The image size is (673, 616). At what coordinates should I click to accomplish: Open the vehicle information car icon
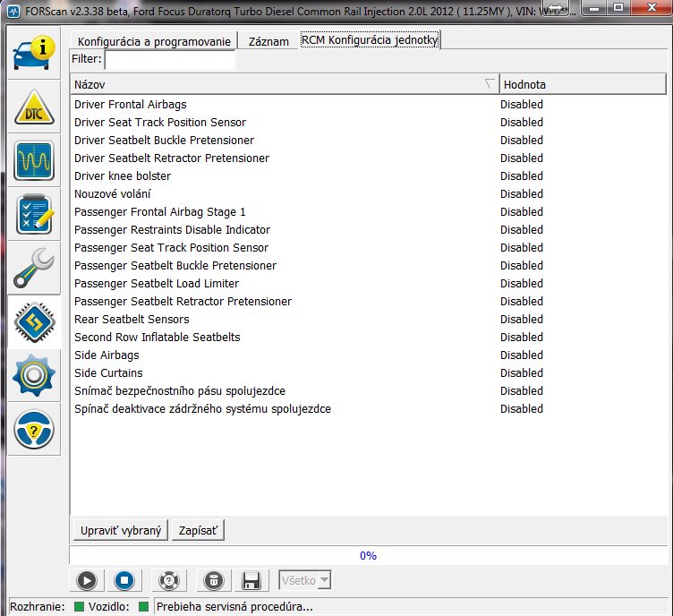pyautogui.click(x=34, y=55)
